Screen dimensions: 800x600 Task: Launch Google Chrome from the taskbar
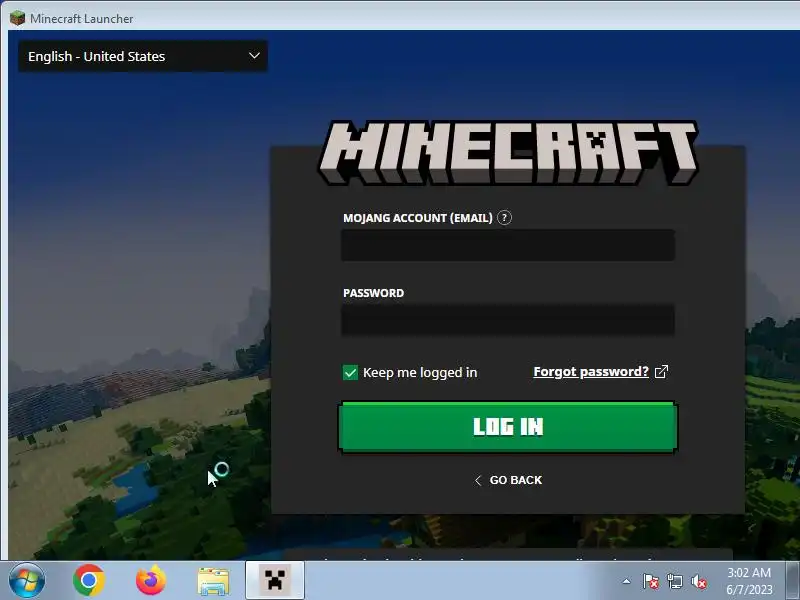pyautogui.click(x=89, y=581)
